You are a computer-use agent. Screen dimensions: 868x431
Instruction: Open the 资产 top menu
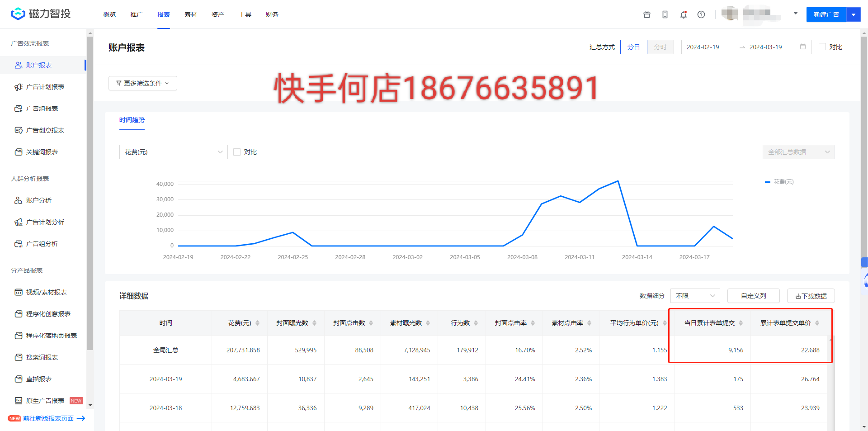coord(218,14)
